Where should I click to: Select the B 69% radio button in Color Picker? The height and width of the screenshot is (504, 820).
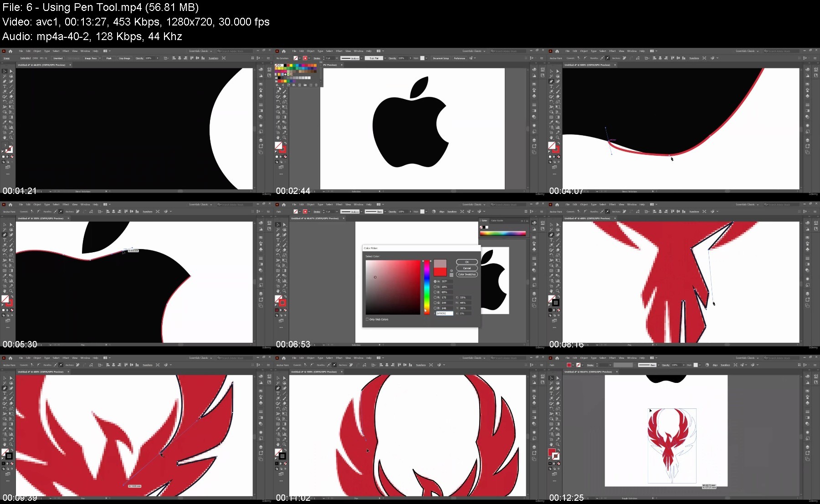pos(435,292)
